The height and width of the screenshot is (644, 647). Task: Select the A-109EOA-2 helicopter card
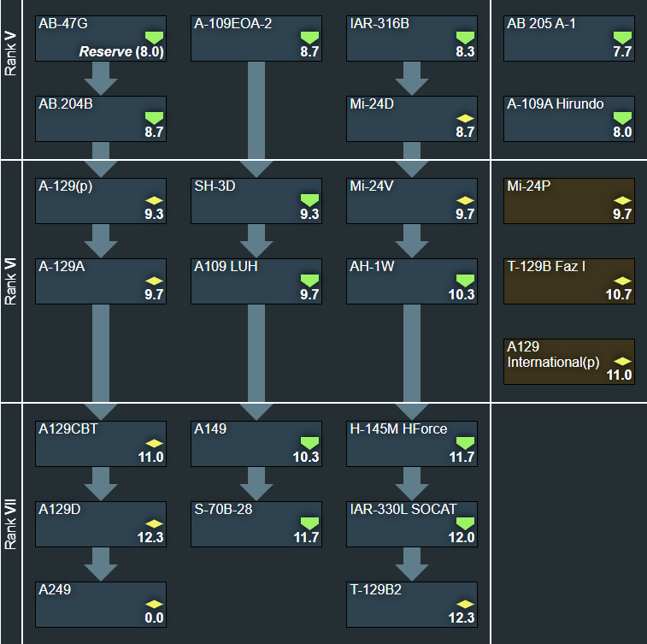pyautogui.click(x=256, y=37)
